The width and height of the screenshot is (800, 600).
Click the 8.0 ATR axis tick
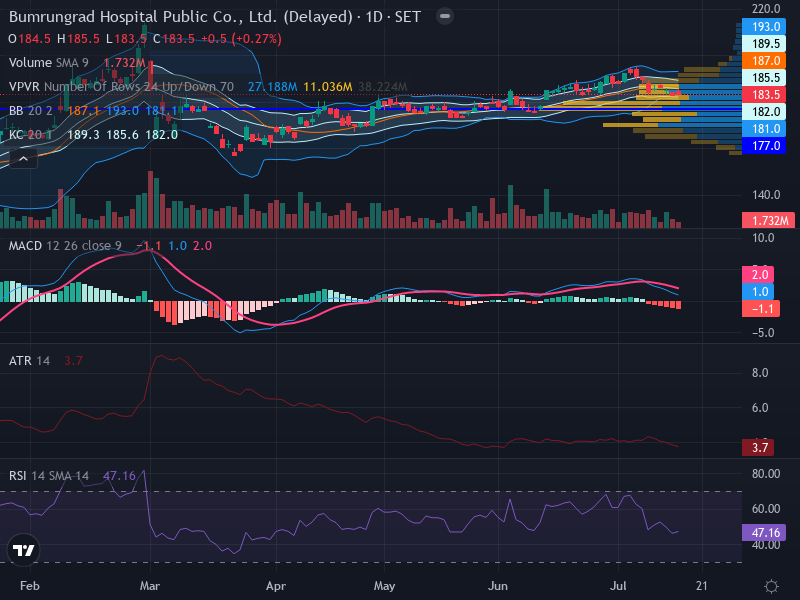click(760, 373)
